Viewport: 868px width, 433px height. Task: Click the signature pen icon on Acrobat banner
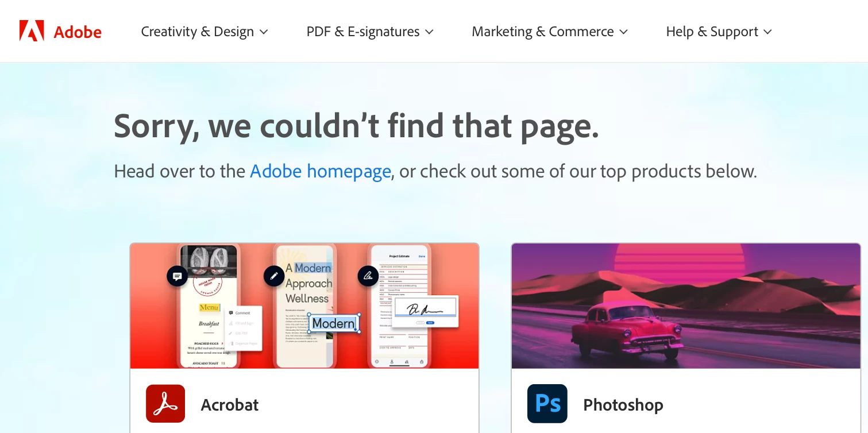pyautogui.click(x=368, y=276)
